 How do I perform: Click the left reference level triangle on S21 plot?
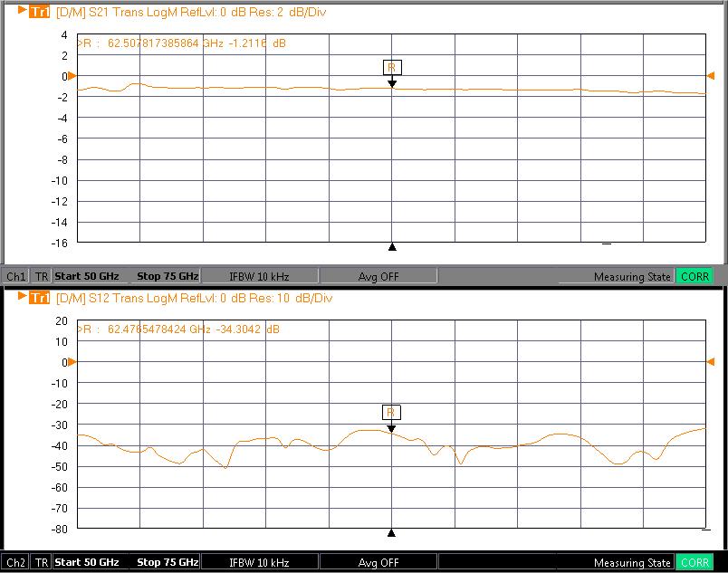pyautogui.click(x=73, y=76)
